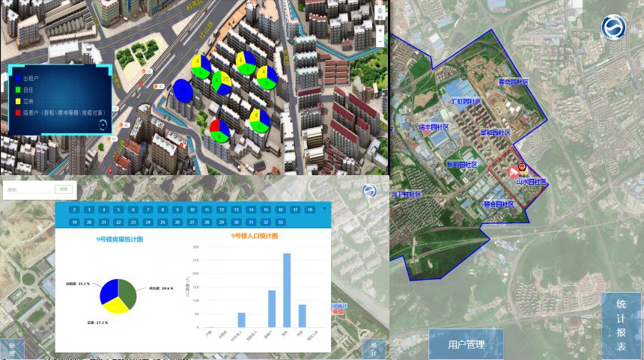Screen dimensions: 644x360
Task: Select building number 33 tab
Action: tap(280, 222)
